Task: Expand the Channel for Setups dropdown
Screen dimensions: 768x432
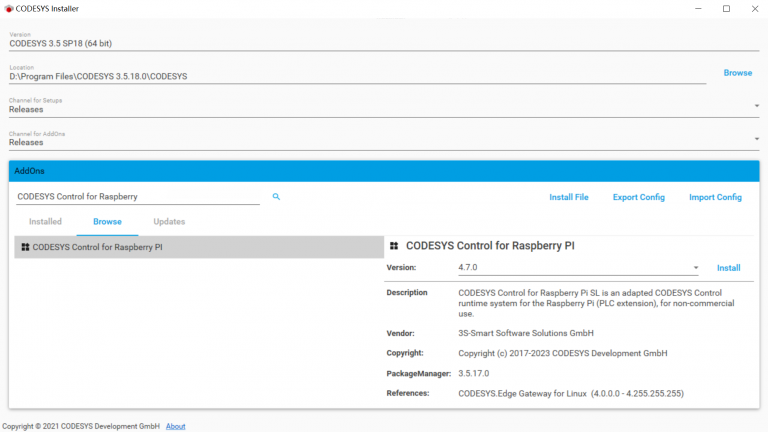Action: tap(756, 106)
